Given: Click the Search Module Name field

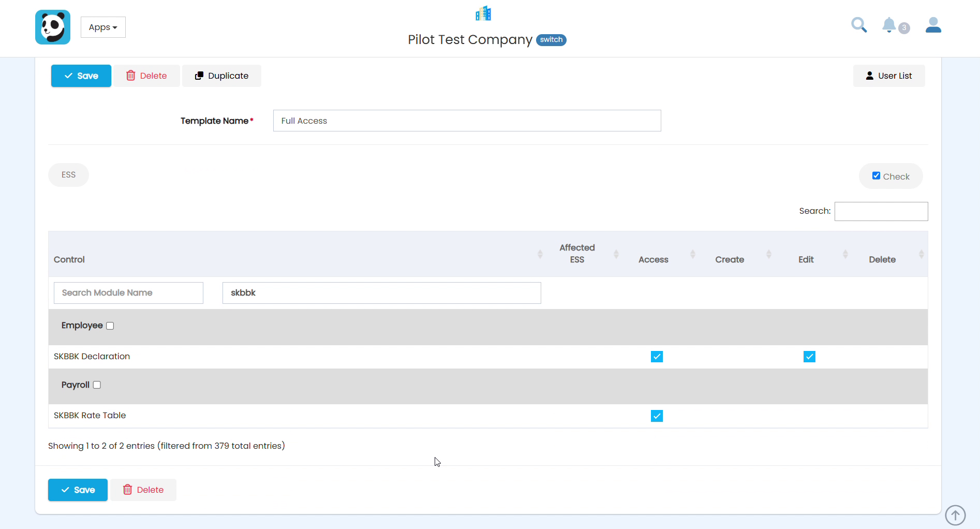Looking at the screenshot, I should (x=128, y=293).
